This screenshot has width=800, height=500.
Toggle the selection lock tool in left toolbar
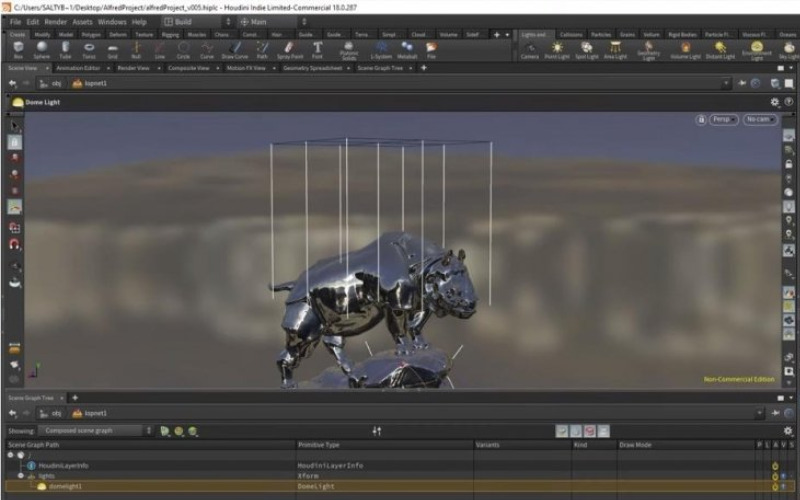tap(14, 142)
